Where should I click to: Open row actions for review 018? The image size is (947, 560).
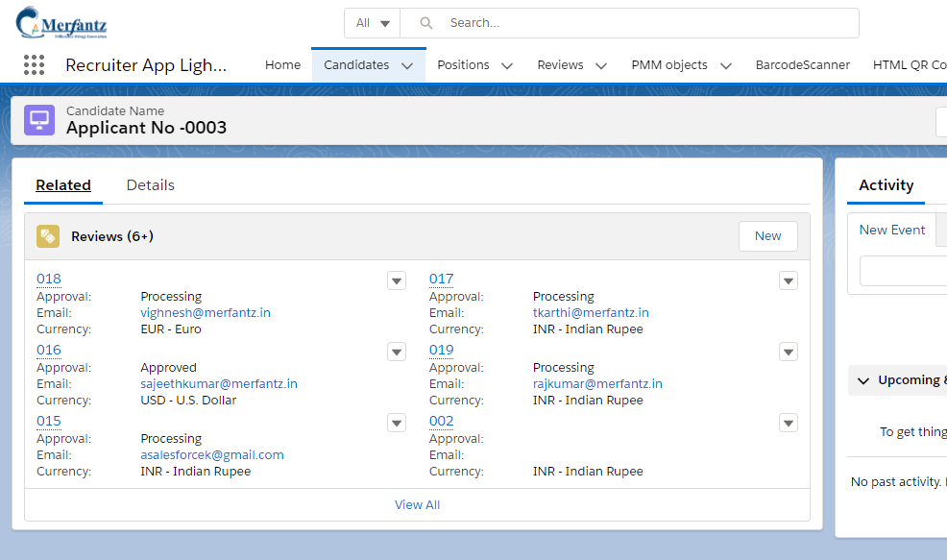click(x=396, y=280)
